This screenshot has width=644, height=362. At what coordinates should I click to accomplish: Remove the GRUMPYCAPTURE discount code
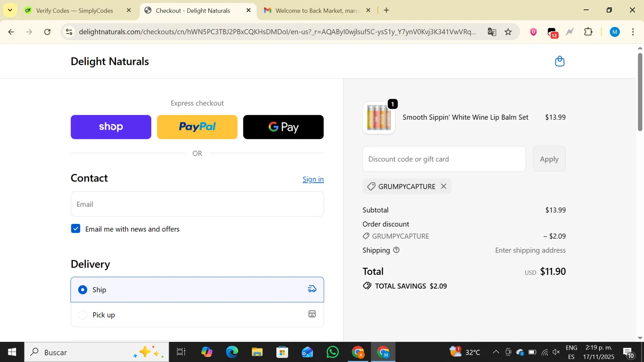pyautogui.click(x=444, y=186)
